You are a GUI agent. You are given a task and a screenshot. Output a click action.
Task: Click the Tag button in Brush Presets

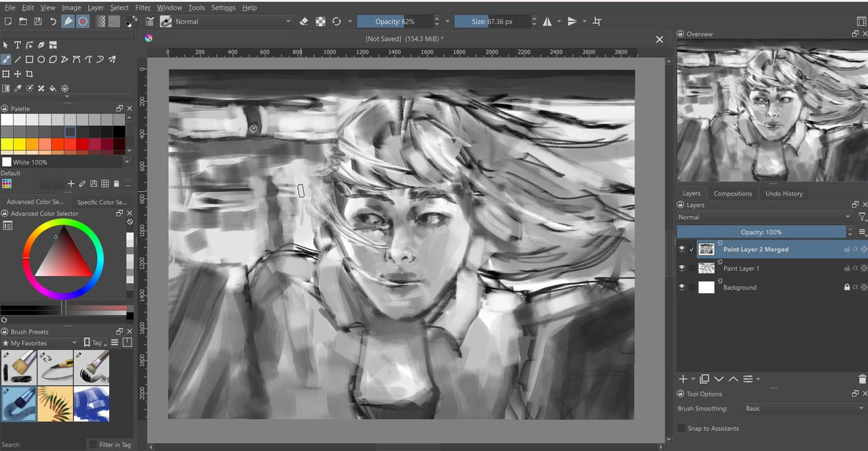95,343
